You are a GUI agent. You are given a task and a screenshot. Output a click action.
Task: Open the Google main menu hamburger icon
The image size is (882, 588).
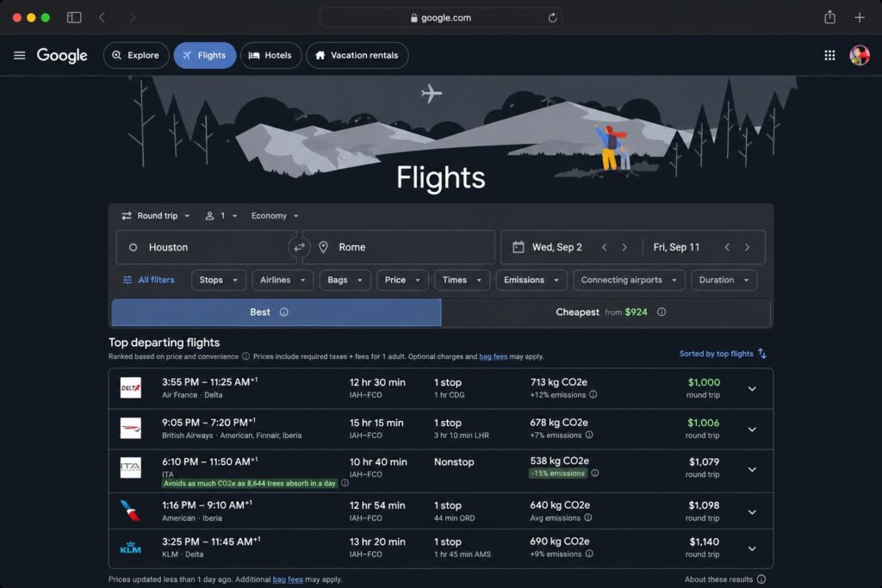point(20,55)
